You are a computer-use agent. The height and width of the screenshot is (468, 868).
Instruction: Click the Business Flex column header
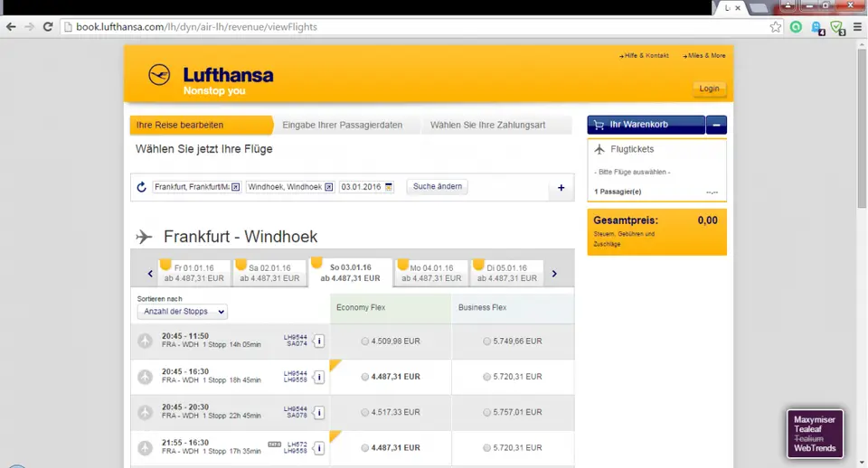click(x=513, y=307)
